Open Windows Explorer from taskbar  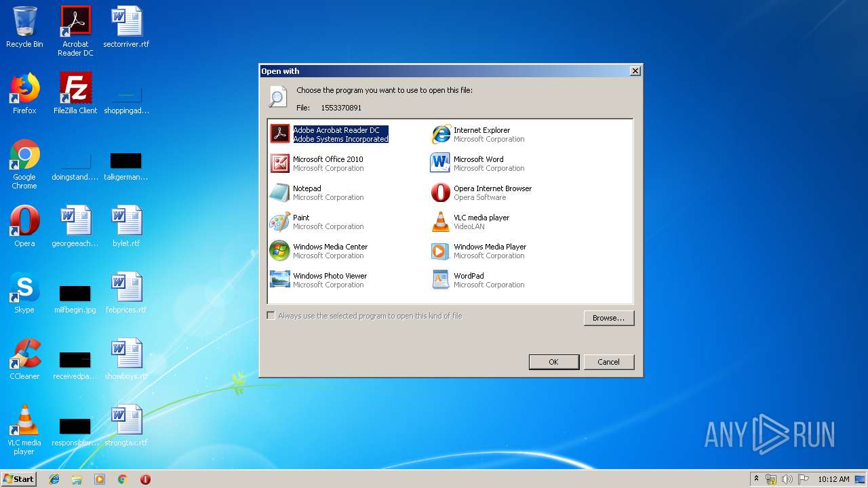tap(77, 479)
